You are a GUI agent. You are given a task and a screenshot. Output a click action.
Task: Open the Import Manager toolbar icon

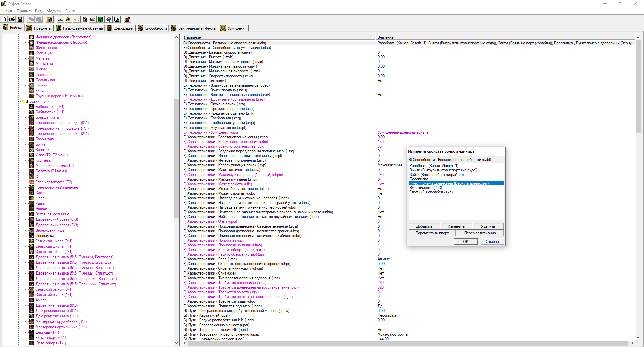click(117, 19)
